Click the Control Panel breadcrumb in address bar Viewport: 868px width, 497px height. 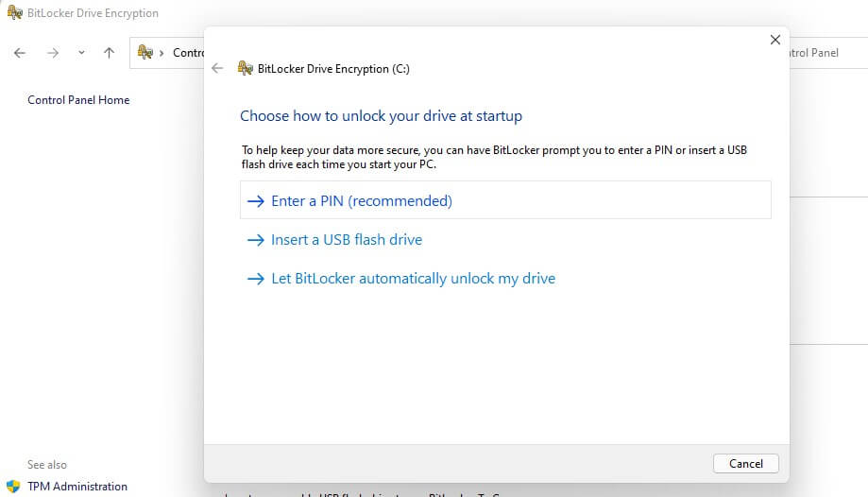pos(188,53)
